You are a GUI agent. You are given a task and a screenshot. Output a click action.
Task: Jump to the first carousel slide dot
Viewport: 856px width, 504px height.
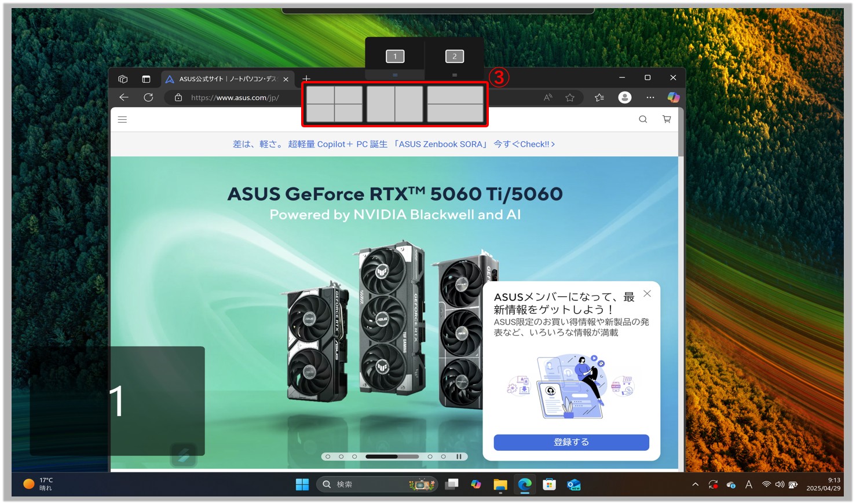click(x=328, y=457)
